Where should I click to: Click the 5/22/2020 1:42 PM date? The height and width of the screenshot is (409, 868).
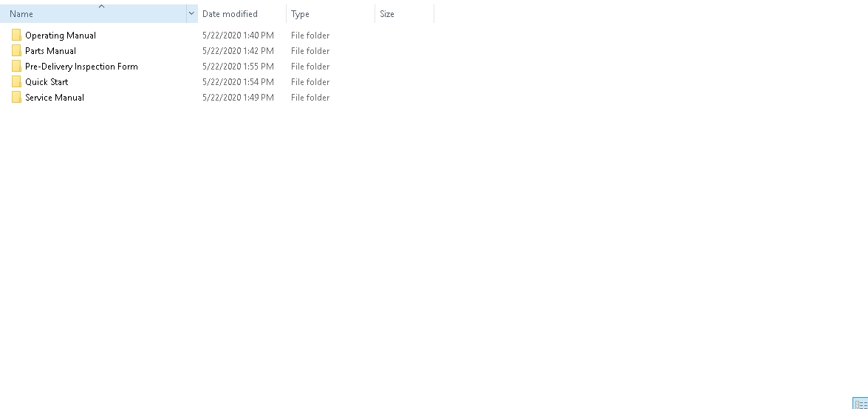[x=238, y=51]
